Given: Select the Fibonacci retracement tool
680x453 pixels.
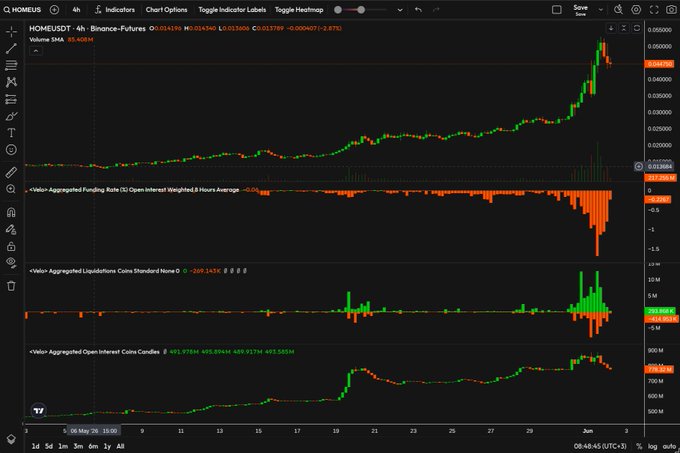Looking at the screenshot, I should pos(11,65).
